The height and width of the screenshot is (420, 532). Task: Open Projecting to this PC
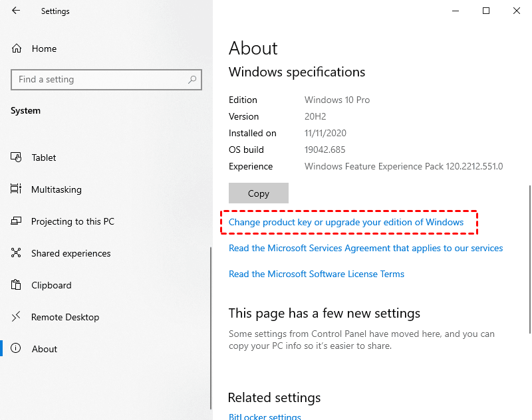pos(72,222)
